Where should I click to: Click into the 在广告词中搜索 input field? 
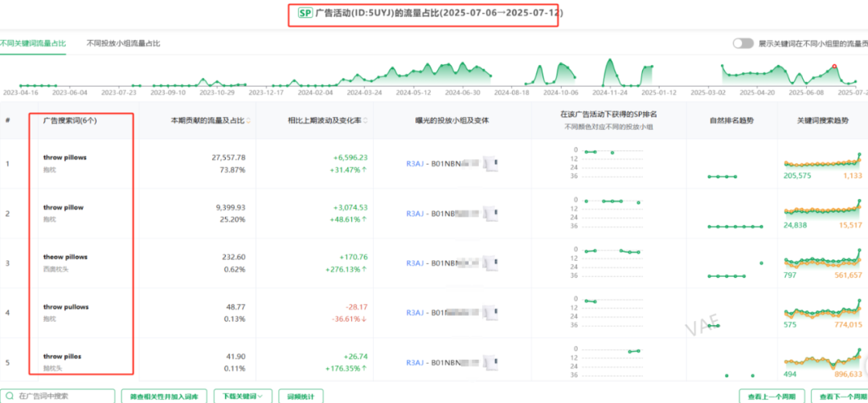coord(64,396)
